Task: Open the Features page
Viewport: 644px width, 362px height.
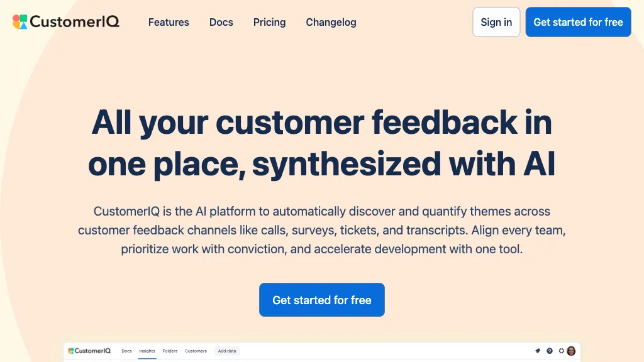Action: (169, 22)
